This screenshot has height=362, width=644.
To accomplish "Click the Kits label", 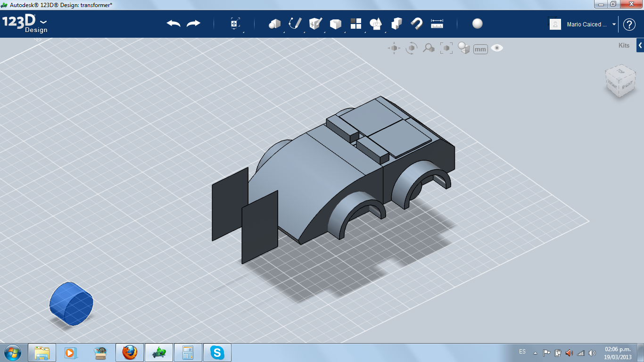I will [624, 46].
